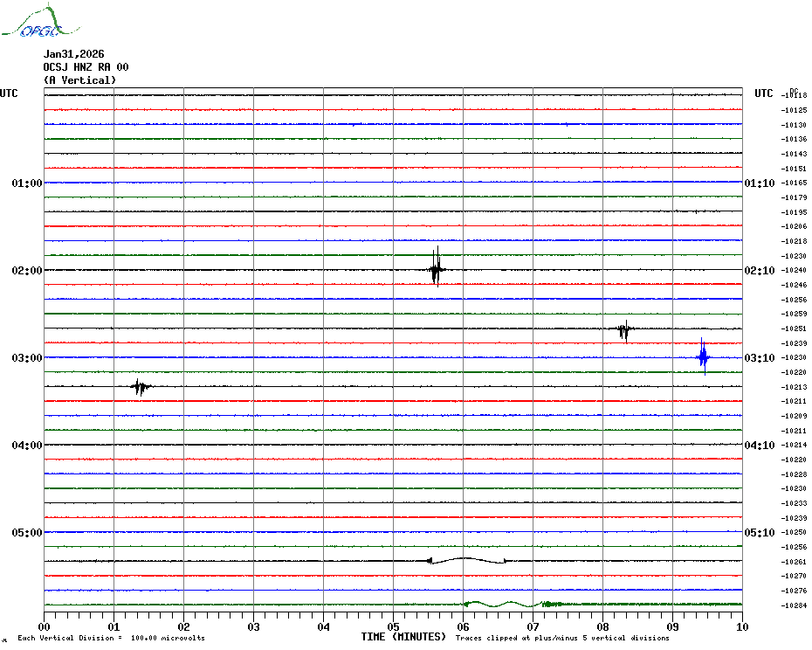Click the 02:10 time label
Image resolution: width=812 pixels, height=650 pixels.
click(x=760, y=271)
